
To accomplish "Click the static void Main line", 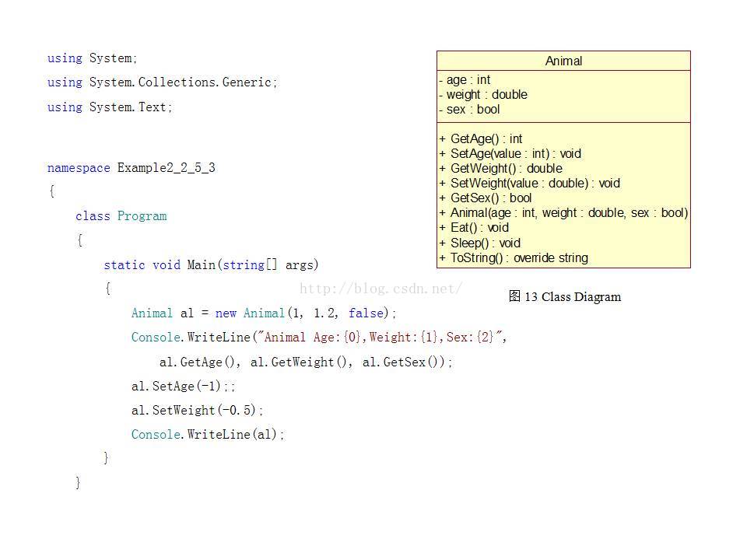I will pos(211,264).
